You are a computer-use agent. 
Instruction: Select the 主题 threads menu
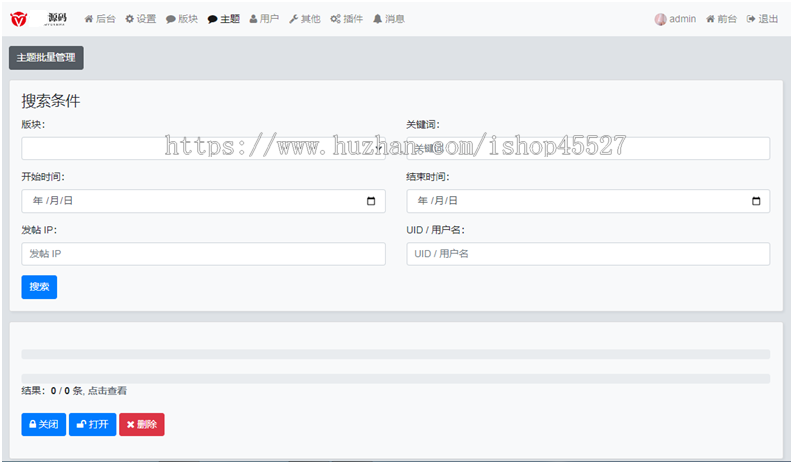click(x=224, y=19)
